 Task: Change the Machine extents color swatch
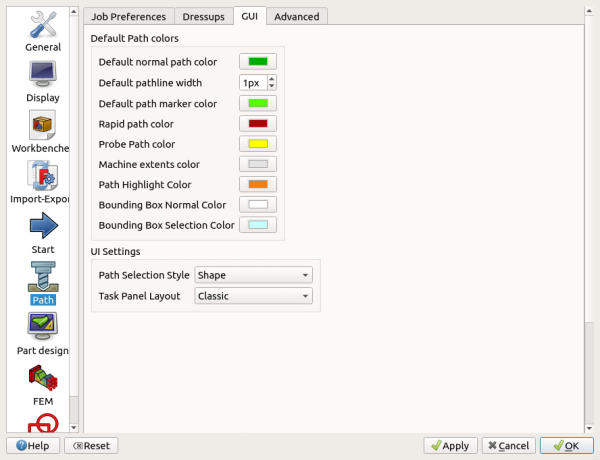pos(258,164)
